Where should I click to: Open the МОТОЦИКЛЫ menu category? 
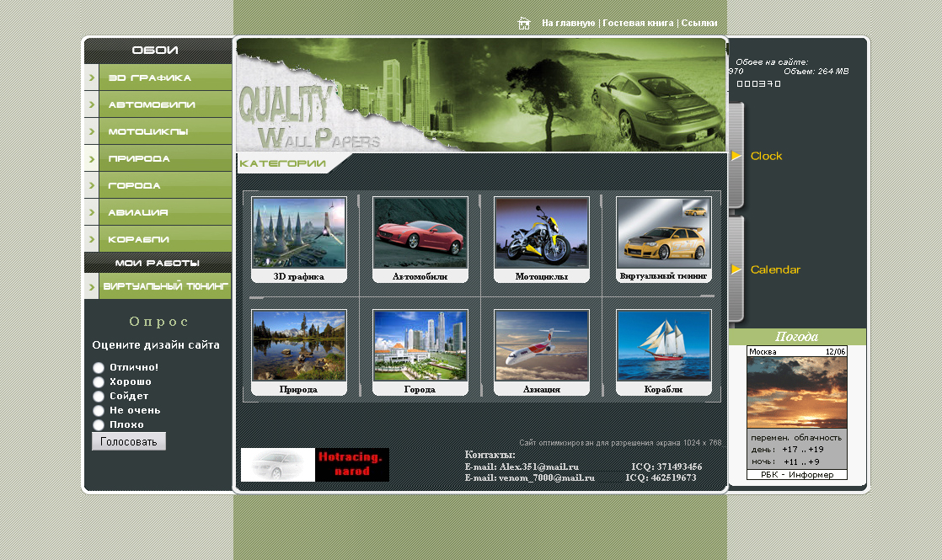[165, 131]
